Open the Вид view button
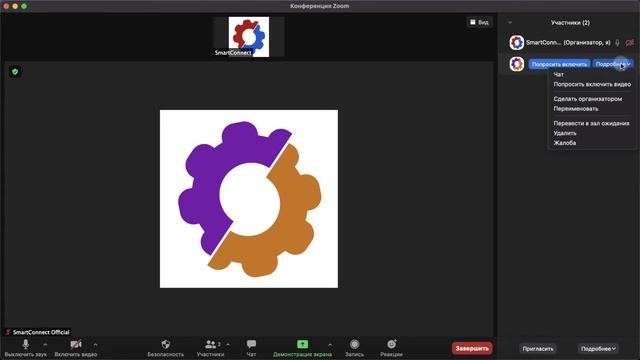The width and height of the screenshot is (640, 360). click(x=479, y=22)
